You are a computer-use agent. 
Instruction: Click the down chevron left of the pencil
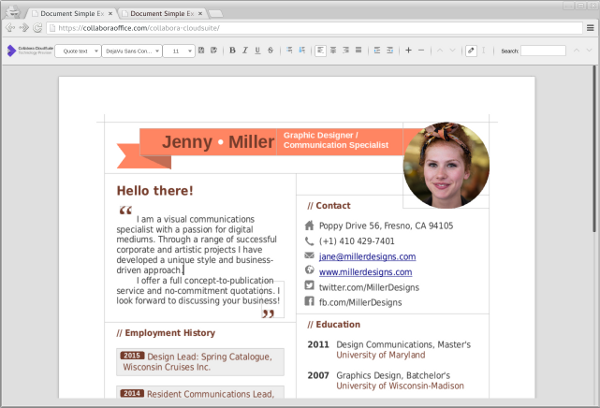coord(452,50)
